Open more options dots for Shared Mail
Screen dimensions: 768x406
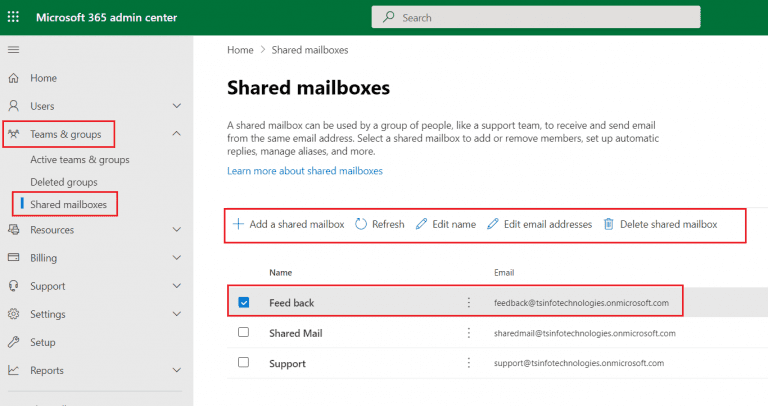tap(469, 333)
